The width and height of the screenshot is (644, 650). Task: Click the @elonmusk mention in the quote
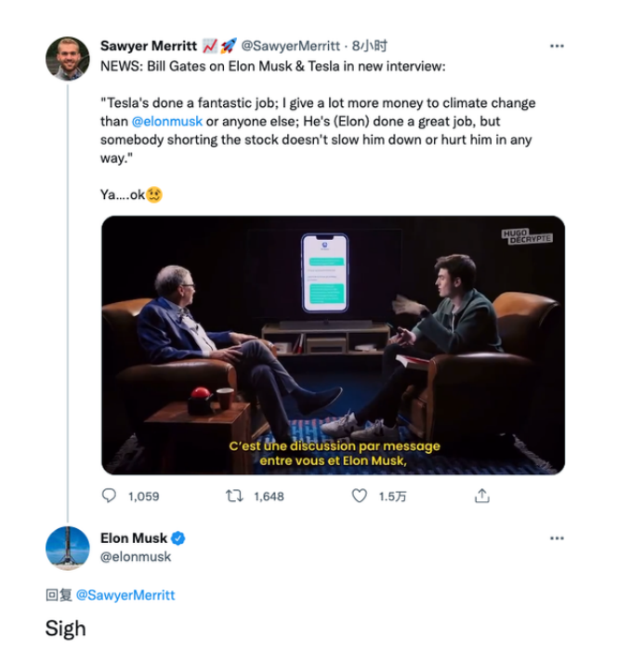click(x=166, y=121)
